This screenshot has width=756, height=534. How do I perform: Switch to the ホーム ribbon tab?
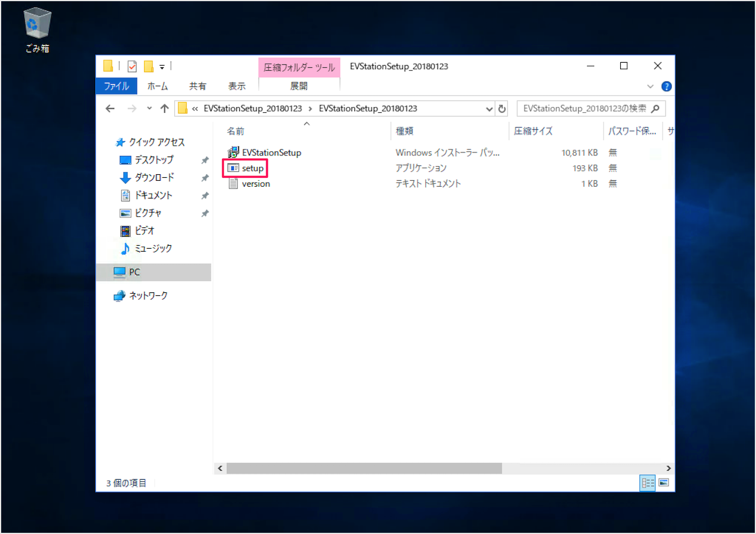click(x=158, y=86)
